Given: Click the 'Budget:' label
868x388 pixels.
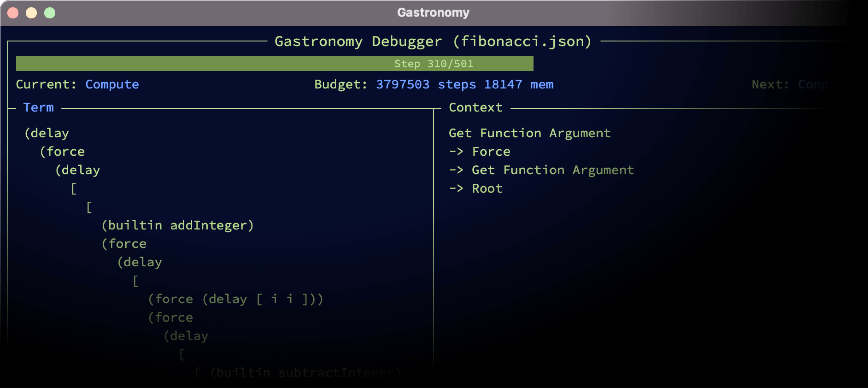Looking at the screenshot, I should pos(341,84).
